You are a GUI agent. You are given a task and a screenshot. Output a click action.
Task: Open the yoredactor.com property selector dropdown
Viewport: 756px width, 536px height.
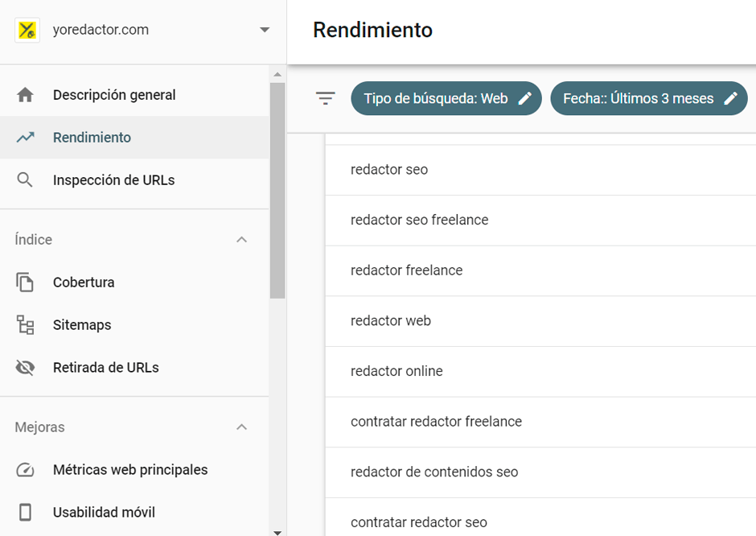(x=264, y=29)
